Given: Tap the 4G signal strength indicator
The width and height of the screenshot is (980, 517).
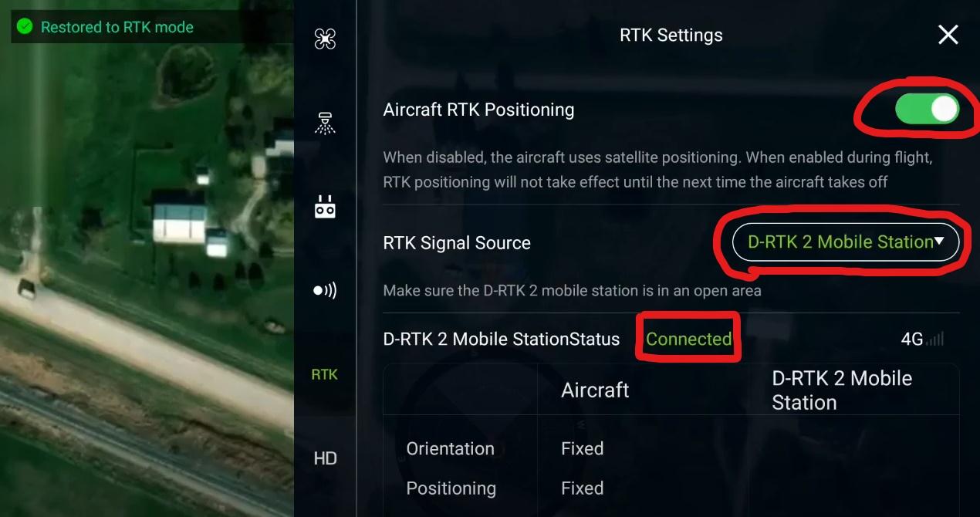Looking at the screenshot, I should pyautogui.click(x=922, y=340).
